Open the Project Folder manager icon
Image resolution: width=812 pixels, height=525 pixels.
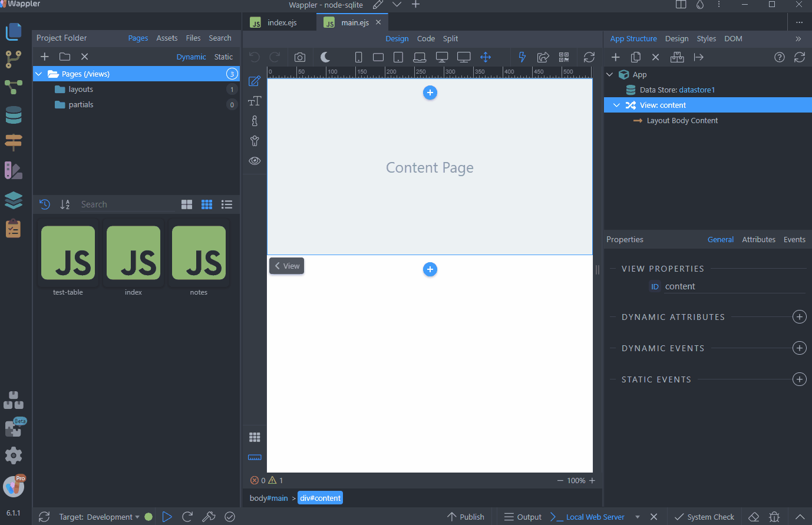[14, 32]
